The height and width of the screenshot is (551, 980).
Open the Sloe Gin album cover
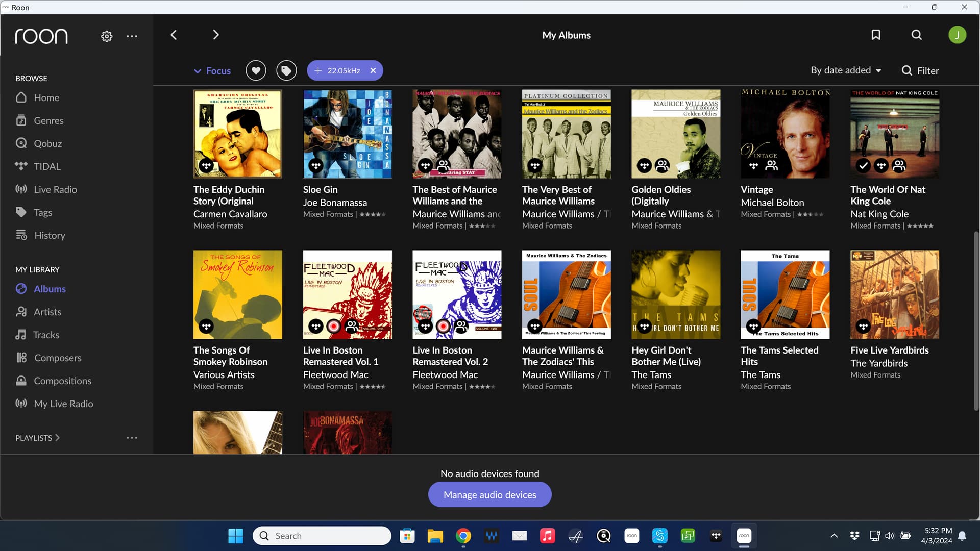[347, 134]
